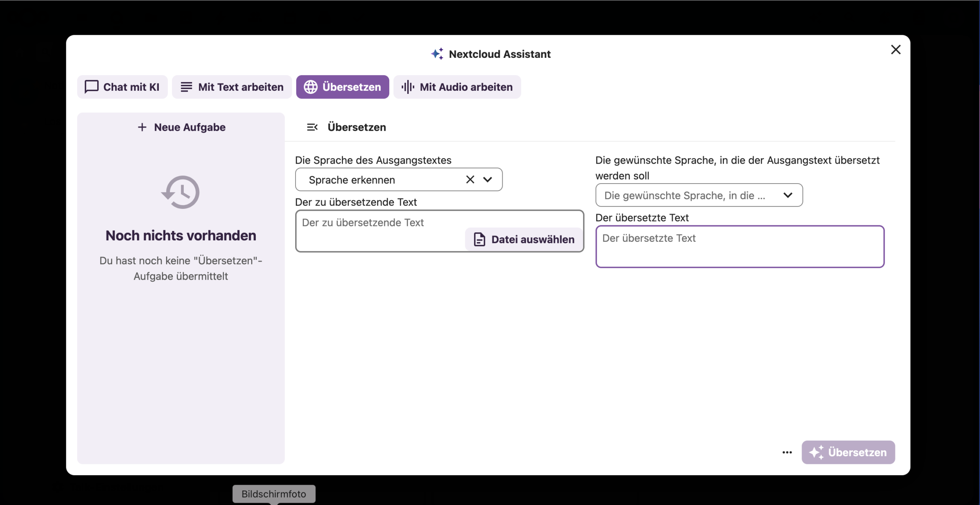
Task: Close the Nextcloud Assistant dialog
Action: (895, 50)
